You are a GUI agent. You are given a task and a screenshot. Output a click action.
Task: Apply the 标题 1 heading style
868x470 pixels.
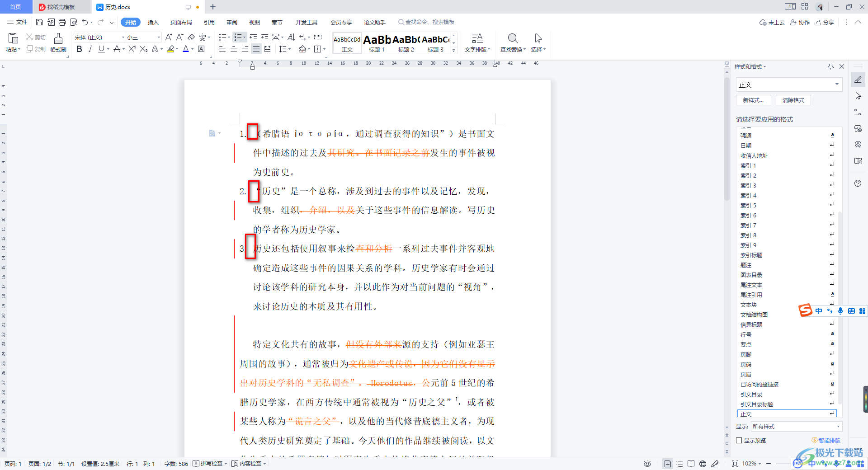377,43
